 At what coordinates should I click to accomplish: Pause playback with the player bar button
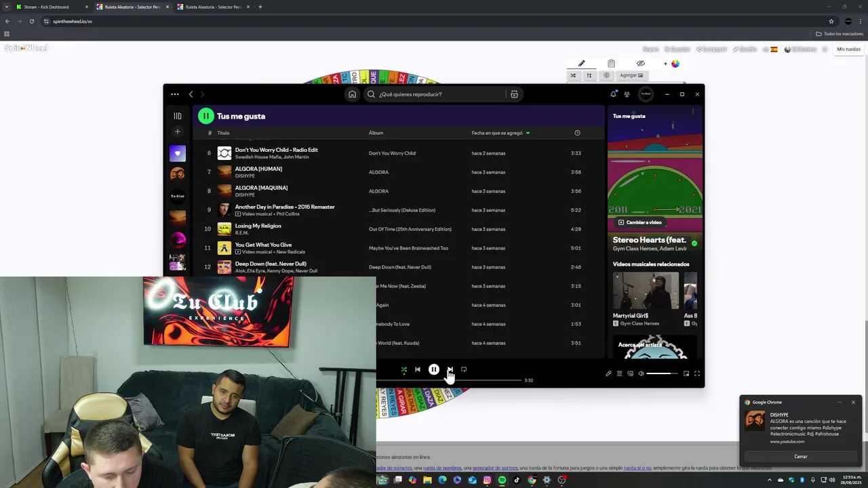434,370
